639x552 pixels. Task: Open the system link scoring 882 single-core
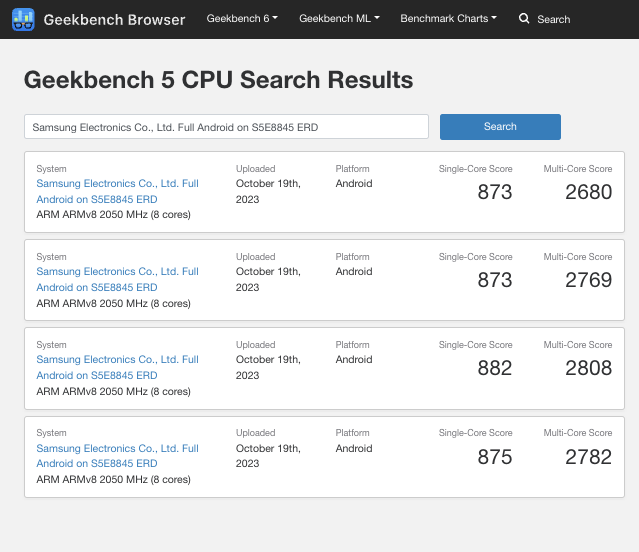click(117, 367)
